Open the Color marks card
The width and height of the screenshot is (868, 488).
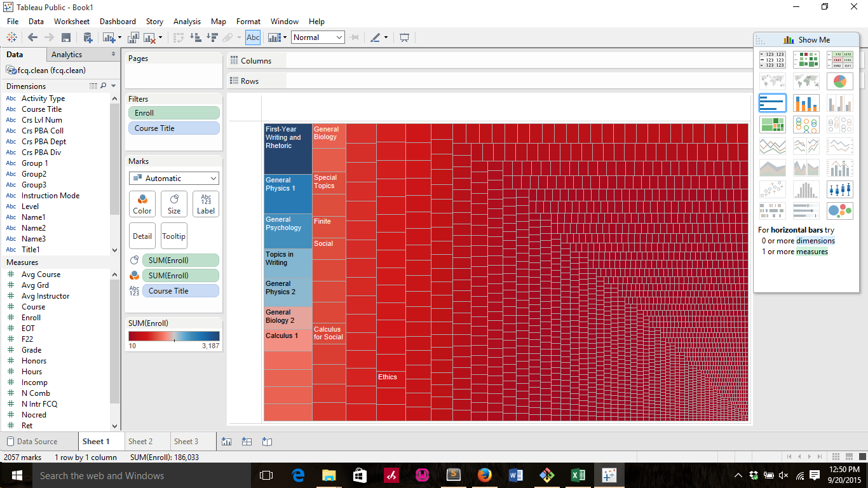click(142, 204)
